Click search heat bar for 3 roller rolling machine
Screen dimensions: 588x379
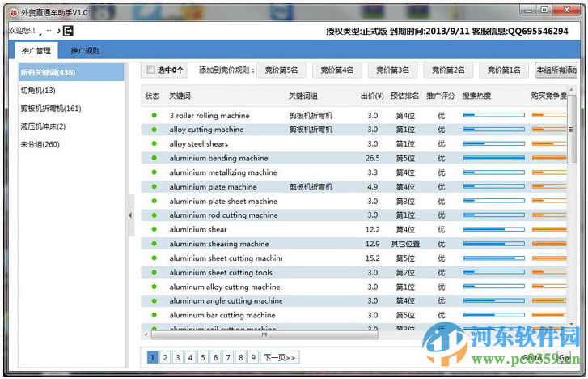coord(494,115)
